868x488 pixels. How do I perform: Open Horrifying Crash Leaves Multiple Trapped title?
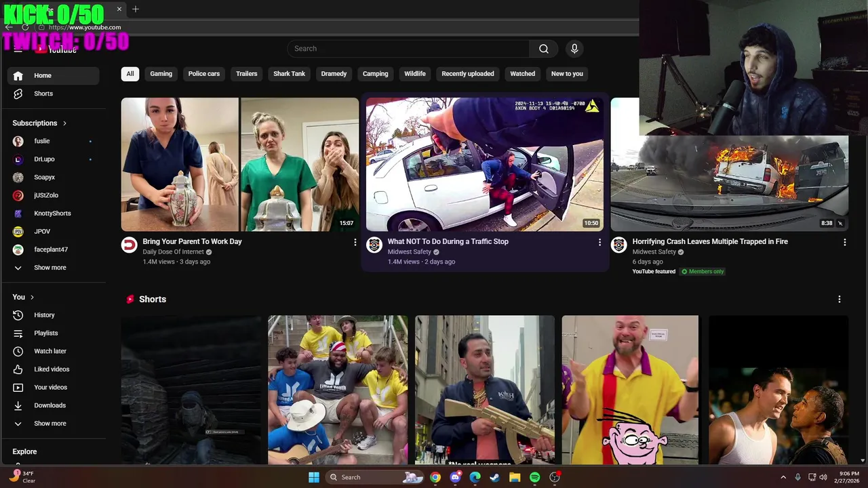pos(710,241)
